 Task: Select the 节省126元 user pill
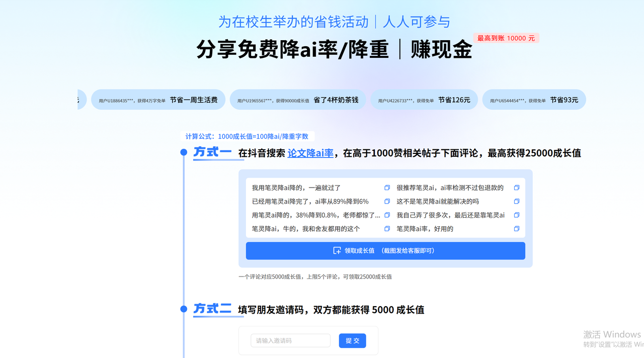click(x=424, y=100)
